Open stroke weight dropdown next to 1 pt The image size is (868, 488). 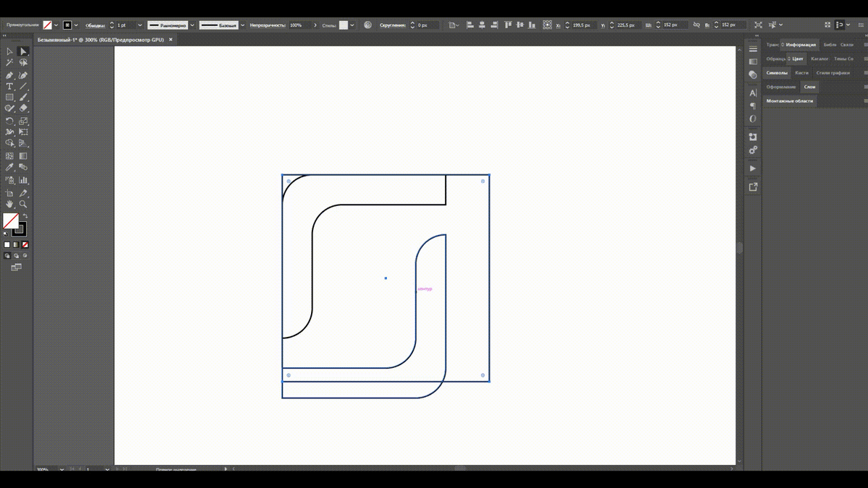tap(140, 25)
